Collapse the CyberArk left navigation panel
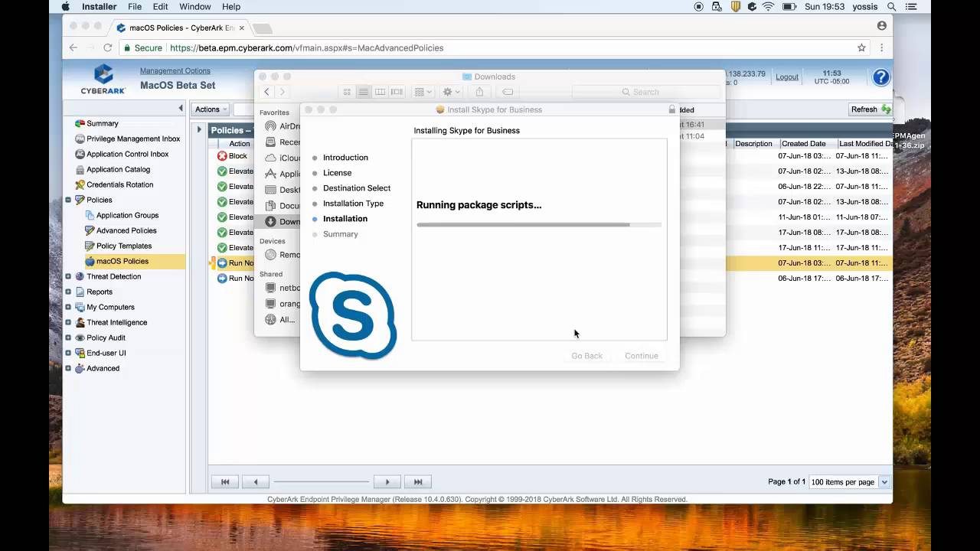This screenshot has width=980, height=551. (181, 109)
